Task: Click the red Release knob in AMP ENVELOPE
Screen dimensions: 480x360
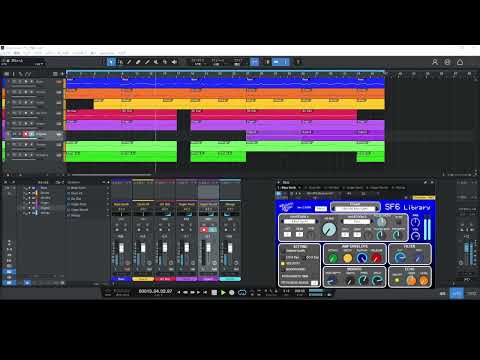Action: click(376, 258)
